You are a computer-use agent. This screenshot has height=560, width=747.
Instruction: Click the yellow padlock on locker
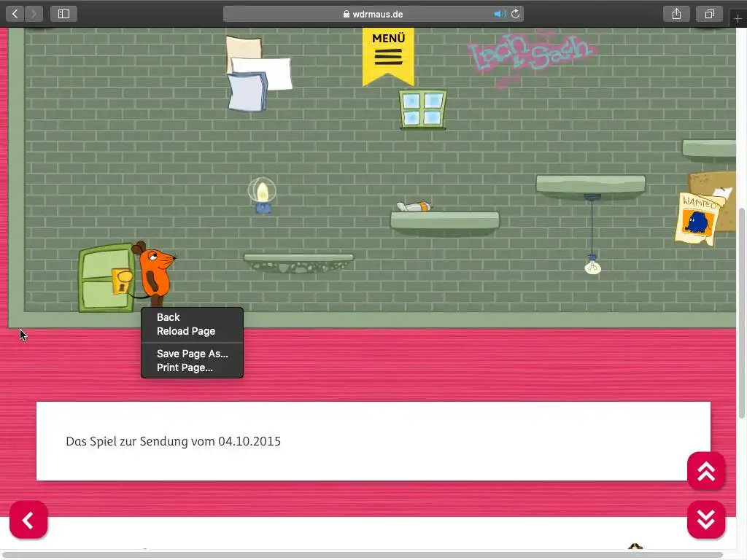[122, 281]
